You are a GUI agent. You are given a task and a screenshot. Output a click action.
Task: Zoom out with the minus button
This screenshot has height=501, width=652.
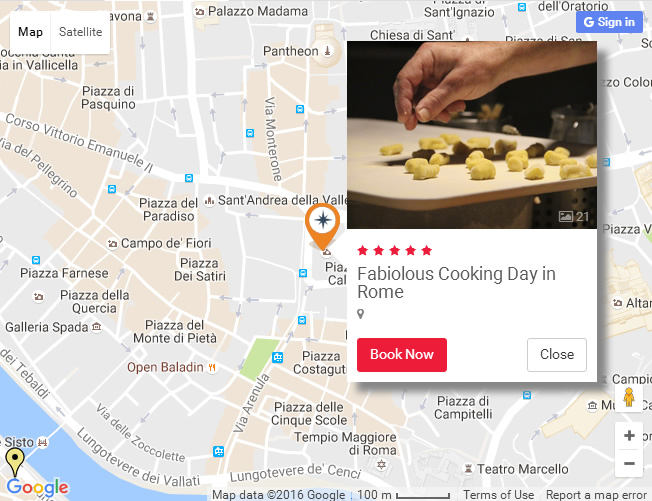click(629, 463)
